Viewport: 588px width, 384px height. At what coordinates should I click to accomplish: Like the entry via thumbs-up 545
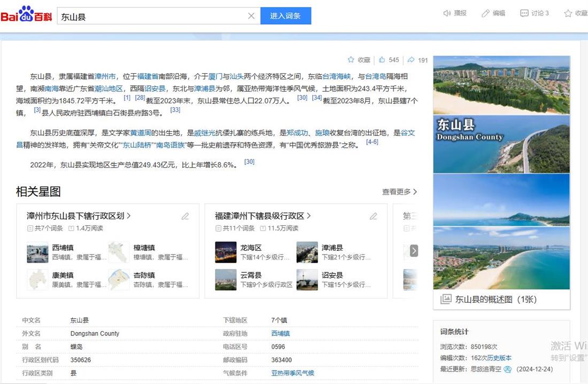(x=389, y=60)
